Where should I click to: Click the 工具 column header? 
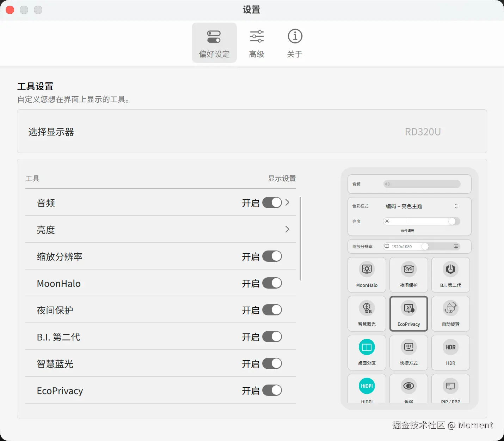(x=32, y=179)
